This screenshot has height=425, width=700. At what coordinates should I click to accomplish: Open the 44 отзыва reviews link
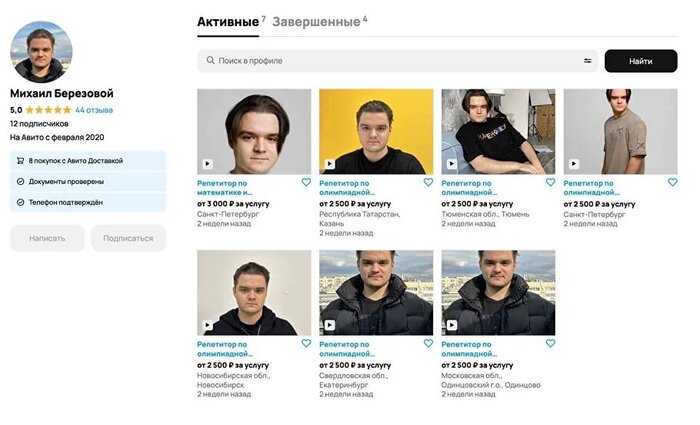point(94,110)
